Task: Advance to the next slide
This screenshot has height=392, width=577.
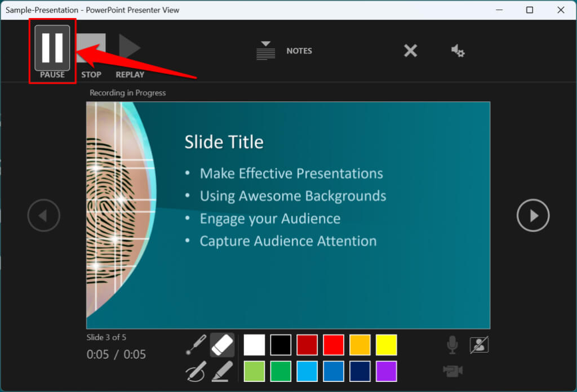Action: click(x=533, y=215)
